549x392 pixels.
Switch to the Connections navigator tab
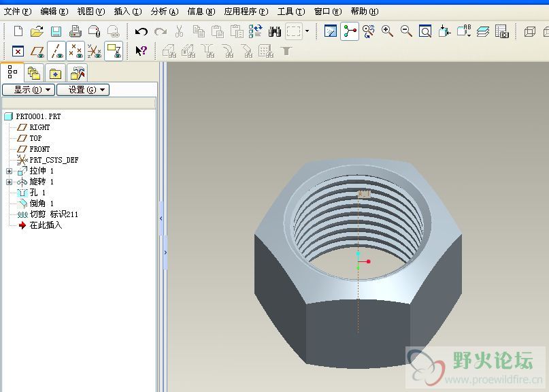pyautogui.click(x=77, y=73)
